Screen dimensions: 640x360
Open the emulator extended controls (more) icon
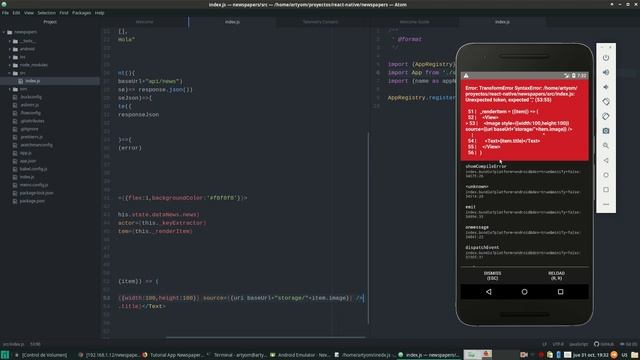click(x=606, y=204)
